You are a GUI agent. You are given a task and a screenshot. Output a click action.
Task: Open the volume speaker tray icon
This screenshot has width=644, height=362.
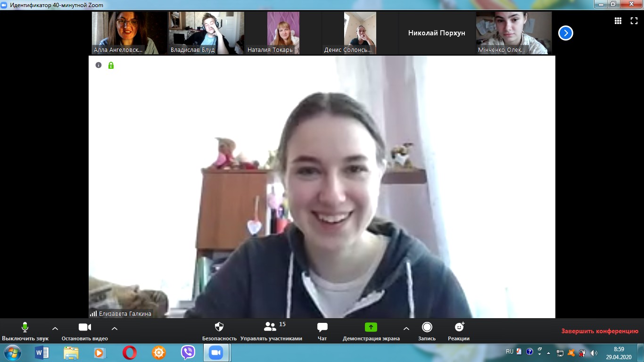coord(594,353)
